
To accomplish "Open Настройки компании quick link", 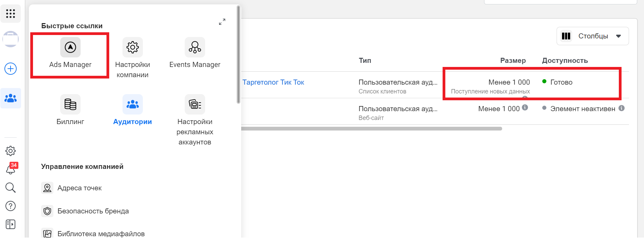I will pyautogui.click(x=132, y=58).
